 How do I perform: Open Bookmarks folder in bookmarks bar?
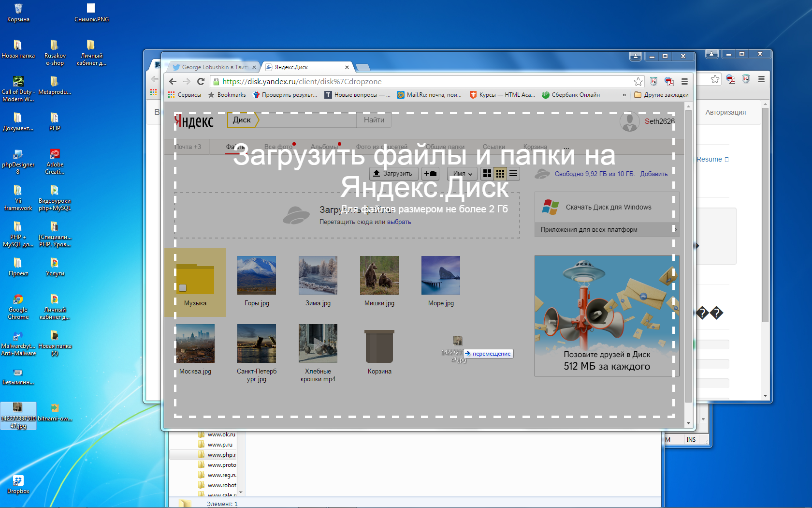[227, 95]
